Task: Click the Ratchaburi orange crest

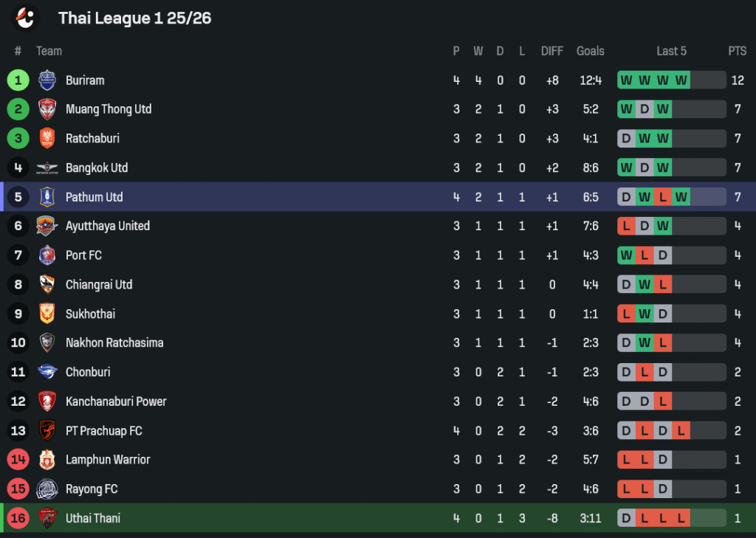Action: tap(47, 138)
